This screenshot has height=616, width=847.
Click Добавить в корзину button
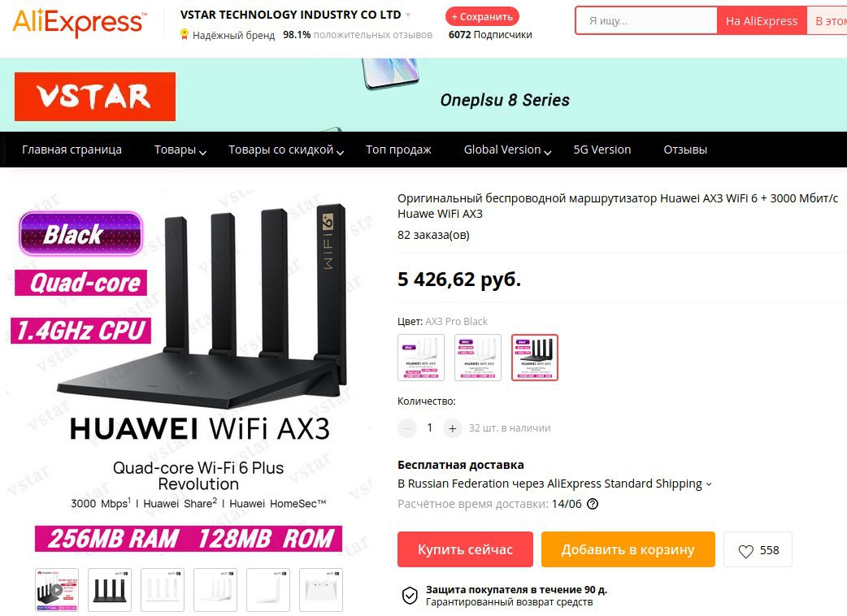(628, 549)
